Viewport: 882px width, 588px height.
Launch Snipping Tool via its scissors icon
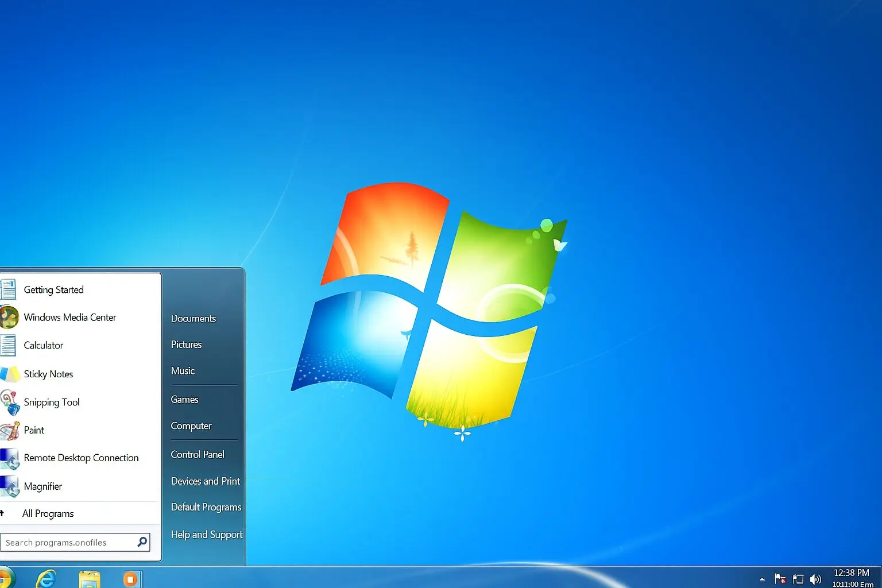click(x=10, y=402)
